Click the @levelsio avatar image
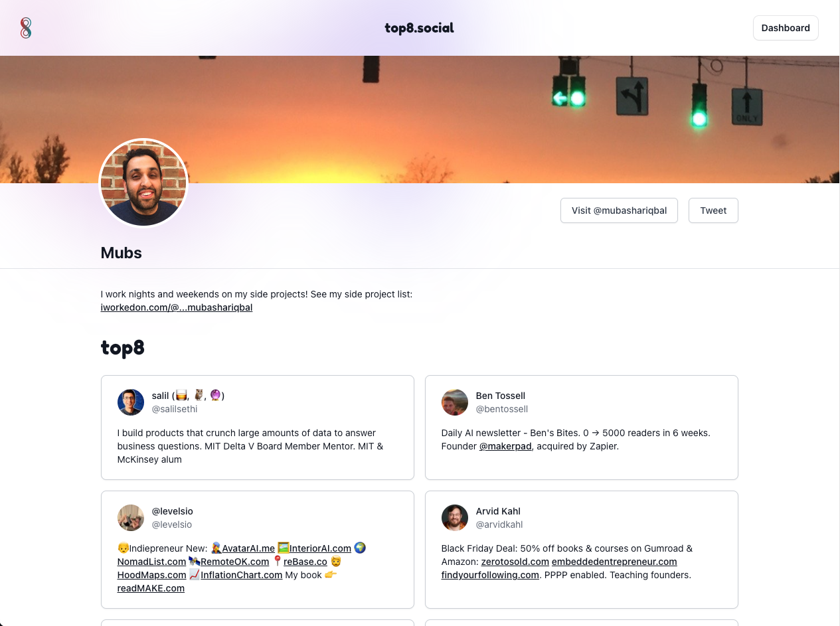This screenshot has height=626, width=840. click(131, 518)
